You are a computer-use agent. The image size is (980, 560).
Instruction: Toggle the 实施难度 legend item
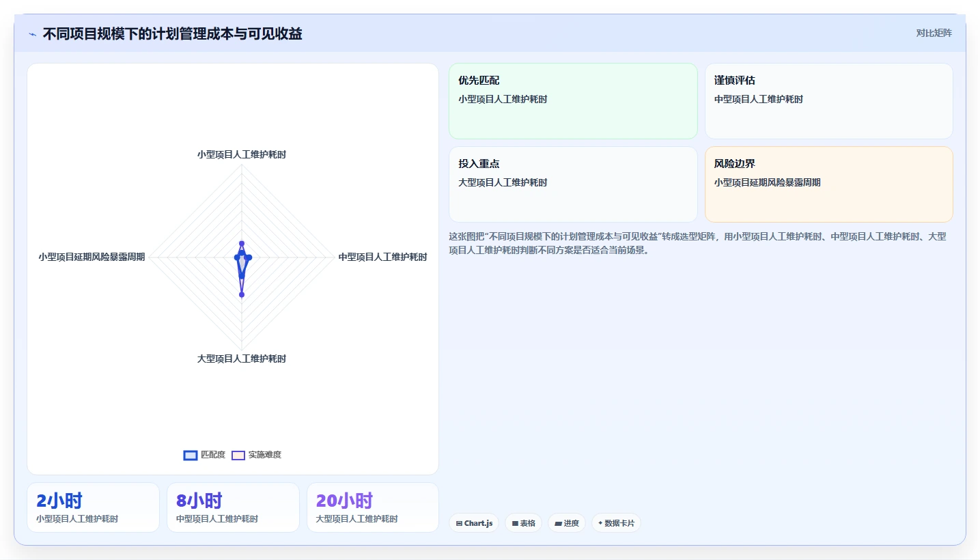click(x=256, y=455)
